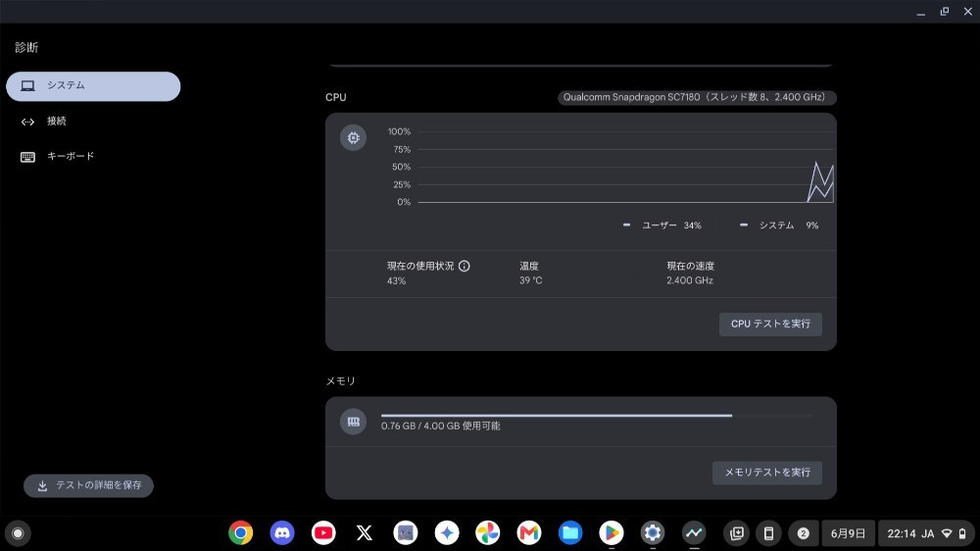Click the メモリ section heading
This screenshot has width=980, height=551.
[x=341, y=380]
